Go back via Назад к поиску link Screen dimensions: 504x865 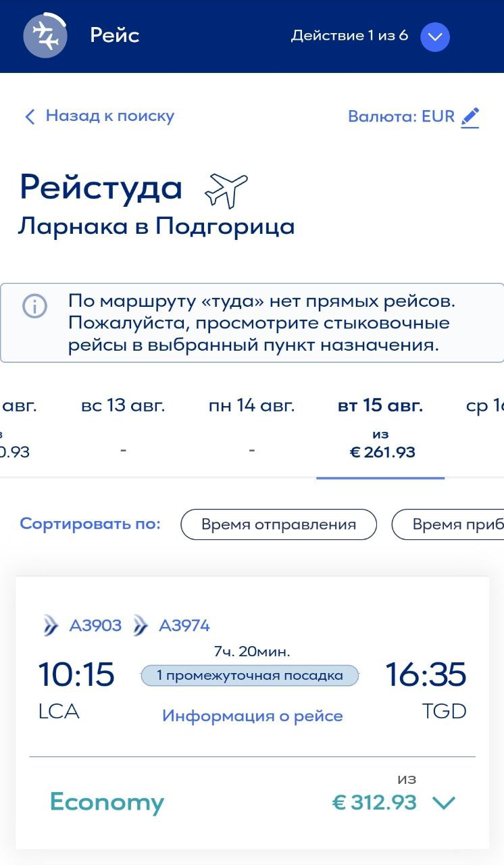coord(109,116)
